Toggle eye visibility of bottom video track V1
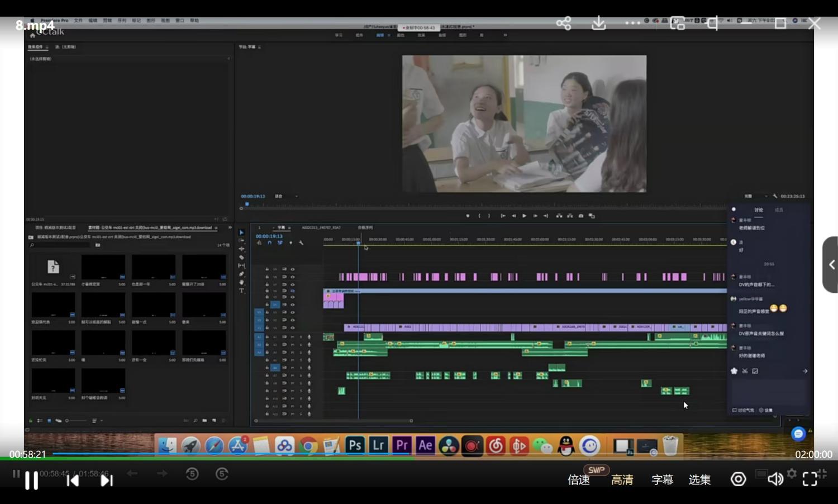Screen dimensions: 838x504 click(x=292, y=327)
